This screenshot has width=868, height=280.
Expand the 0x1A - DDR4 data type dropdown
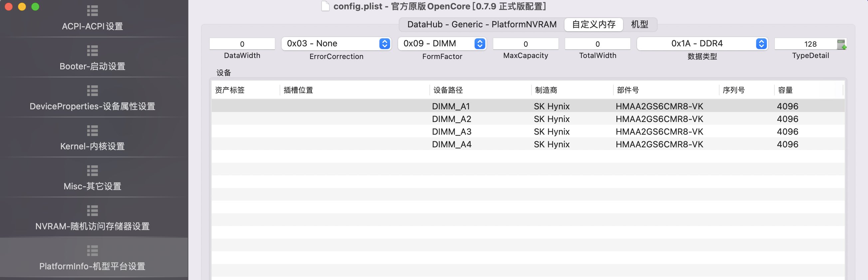coord(702,44)
